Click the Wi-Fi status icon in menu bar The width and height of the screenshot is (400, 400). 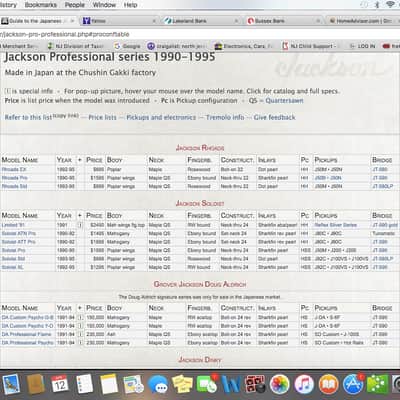pyautogui.click(x=390, y=5)
